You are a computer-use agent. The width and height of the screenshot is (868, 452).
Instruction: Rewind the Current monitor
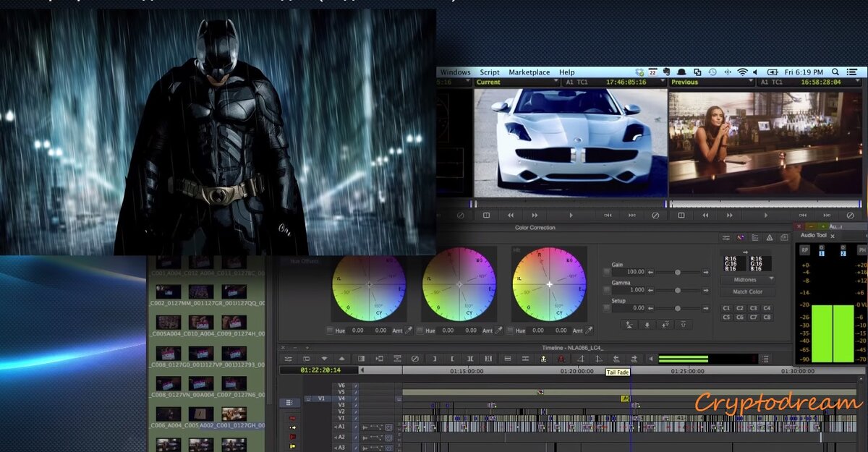(511, 215)
